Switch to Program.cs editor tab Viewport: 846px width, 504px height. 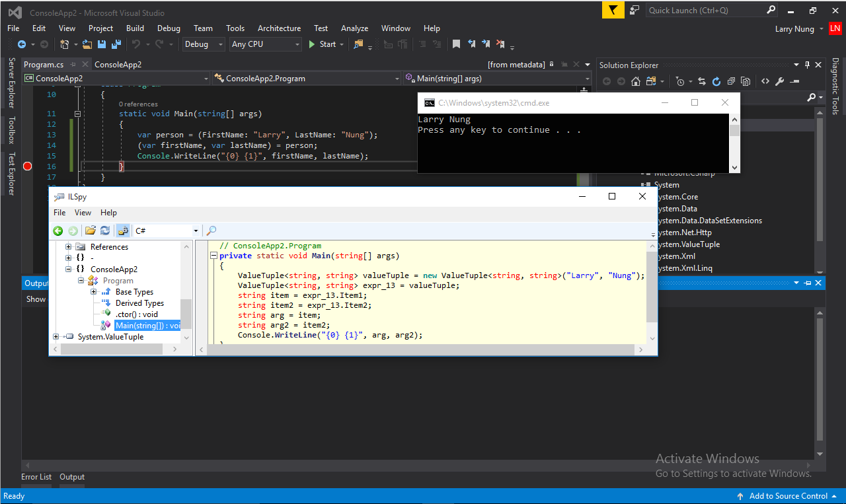click(44, 64)
